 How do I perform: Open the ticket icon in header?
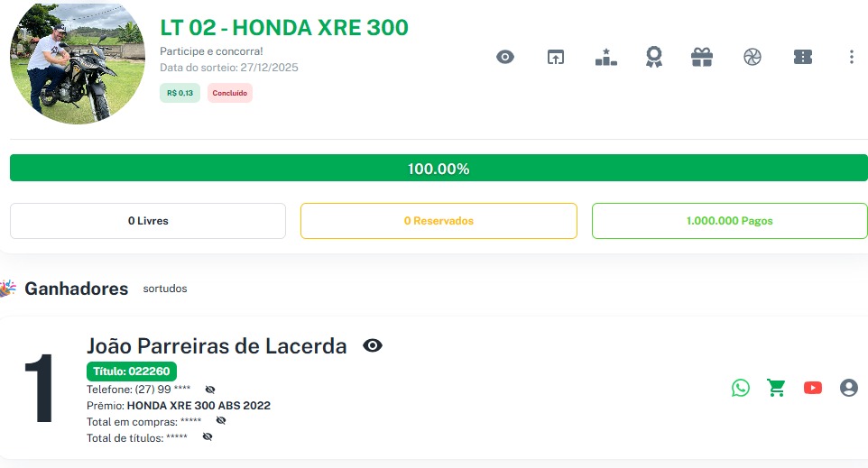click(x=802, y=57)
